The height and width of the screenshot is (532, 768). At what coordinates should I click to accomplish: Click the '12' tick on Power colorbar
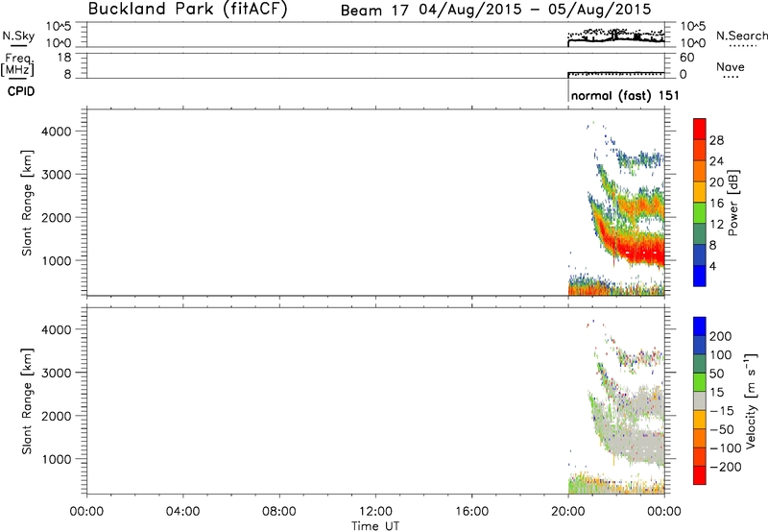click(716, 225)
